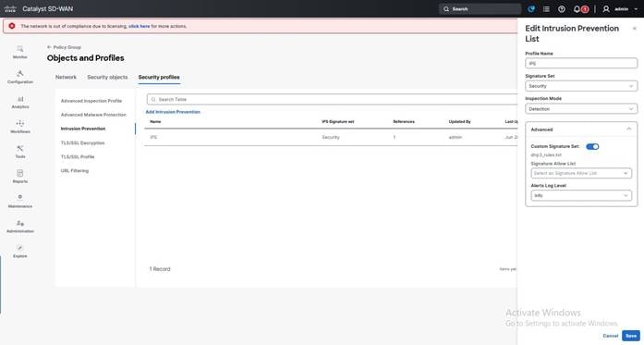Image resolution: width=644 pixels, height=345 pixels.
Task: Click the red notification count badge
Action: (585, 9)
